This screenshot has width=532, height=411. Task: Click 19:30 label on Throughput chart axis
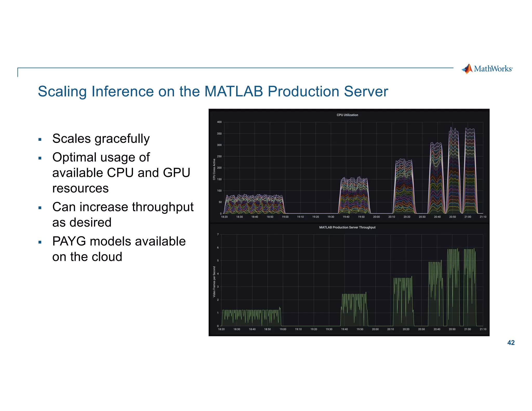point(329,329)
